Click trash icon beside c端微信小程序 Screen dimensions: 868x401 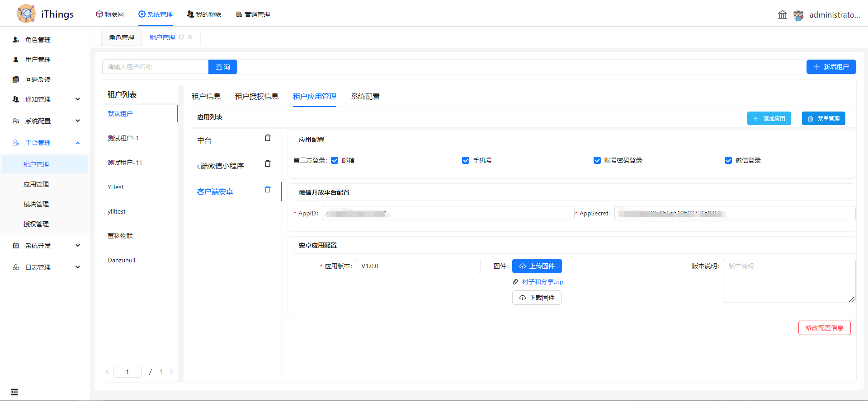tap(268, 163)
